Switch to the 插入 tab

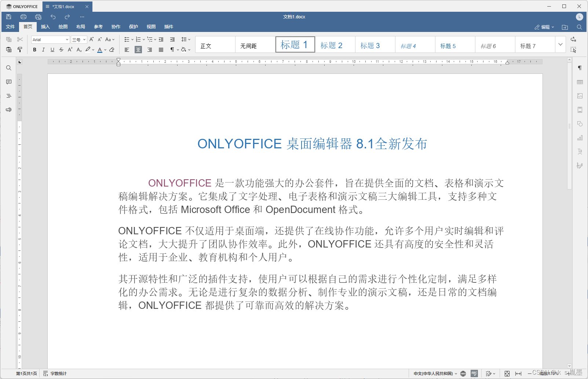click(45, 27)
